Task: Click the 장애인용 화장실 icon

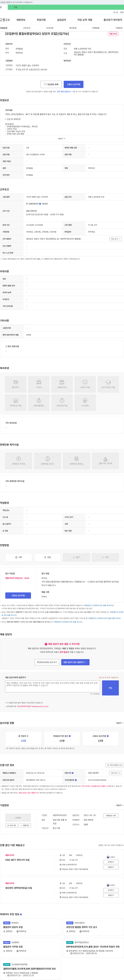Action: [76, 461]
